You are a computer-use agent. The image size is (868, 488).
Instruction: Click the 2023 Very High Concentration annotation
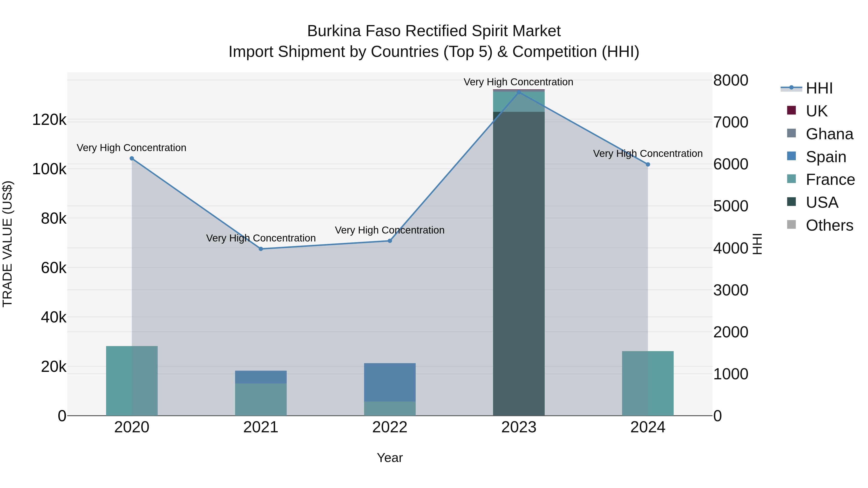coord(519,82)
